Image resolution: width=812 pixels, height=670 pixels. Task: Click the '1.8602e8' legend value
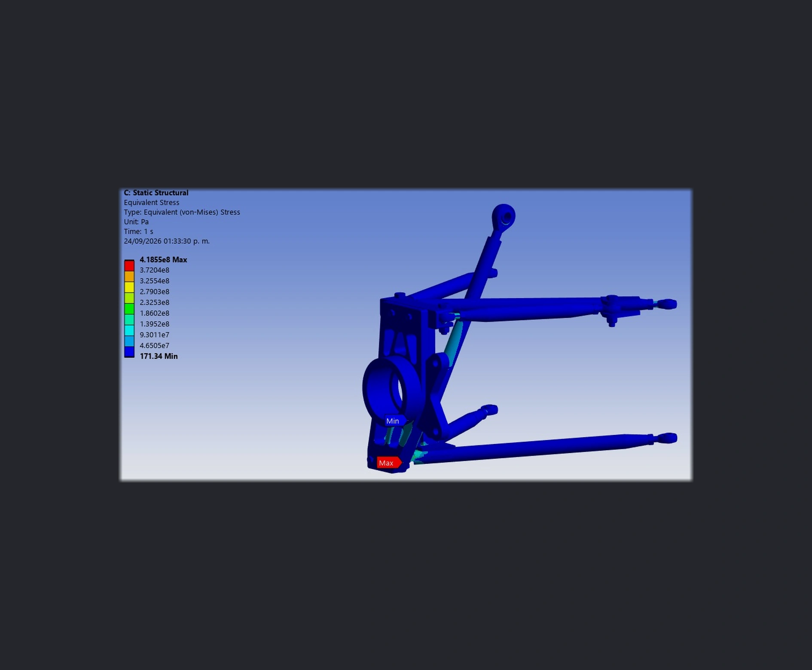(x=154, y=313)
